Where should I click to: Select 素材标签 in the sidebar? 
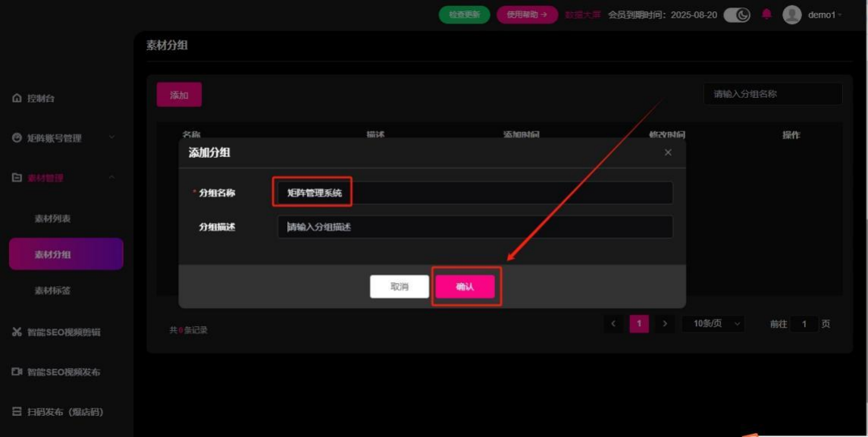[x=52, y=291]
